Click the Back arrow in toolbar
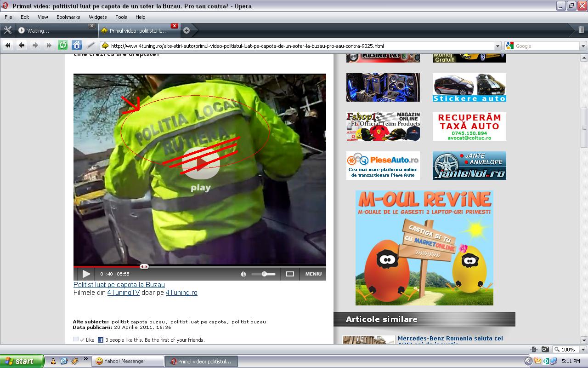 [x=22, y=46]
